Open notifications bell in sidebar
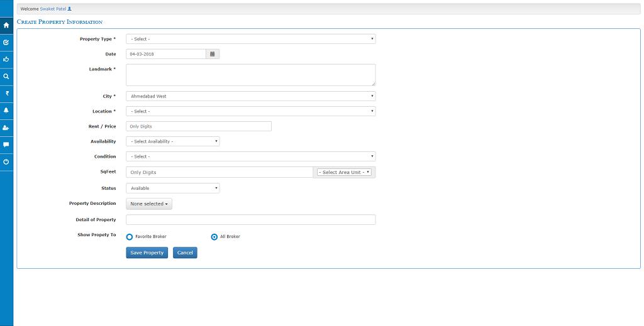The width and height of the screenshot is (644, 326). (x=6, y=111)
